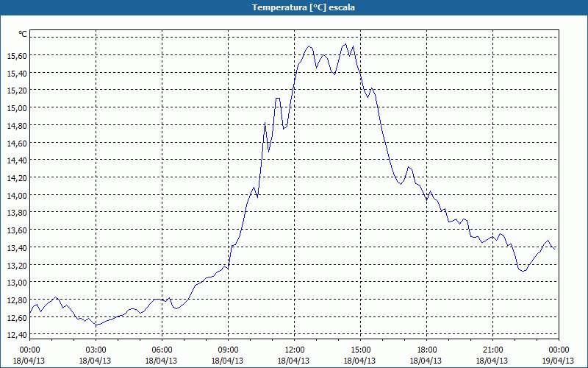The image size is (588, 368).
Task: Click the 19/04/13 date label
Action: 558,361
